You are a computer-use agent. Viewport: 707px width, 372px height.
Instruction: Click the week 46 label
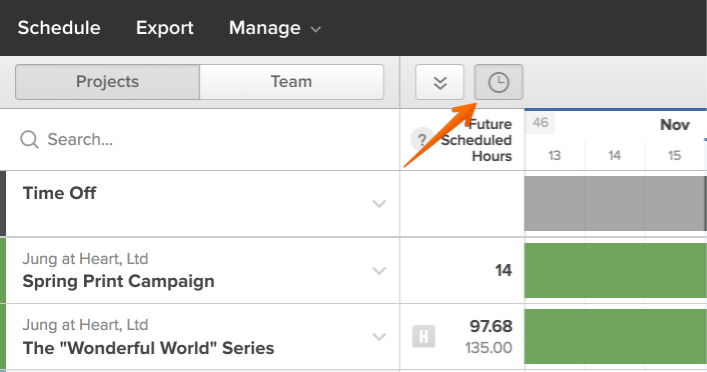pyautogui.click(x=540, y=122)
